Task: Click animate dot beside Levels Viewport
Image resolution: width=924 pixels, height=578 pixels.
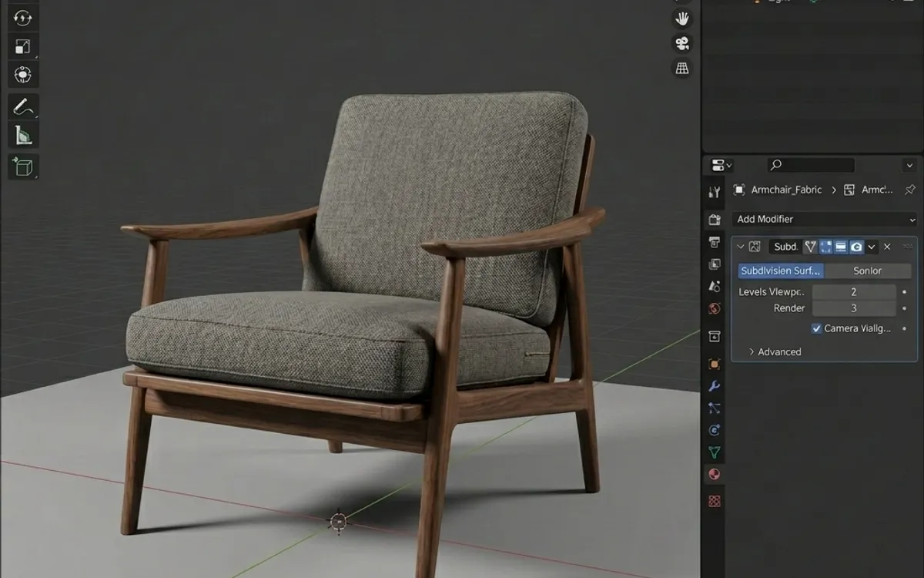Action: (x=905, y=292)
